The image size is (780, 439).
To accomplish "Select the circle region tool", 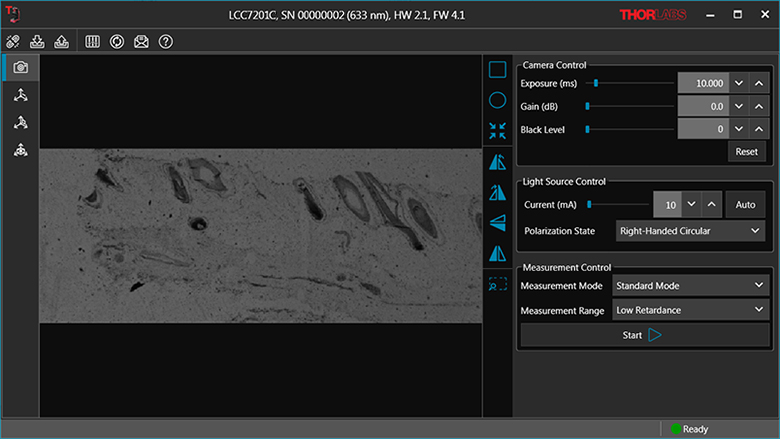I will click(497, 100).
